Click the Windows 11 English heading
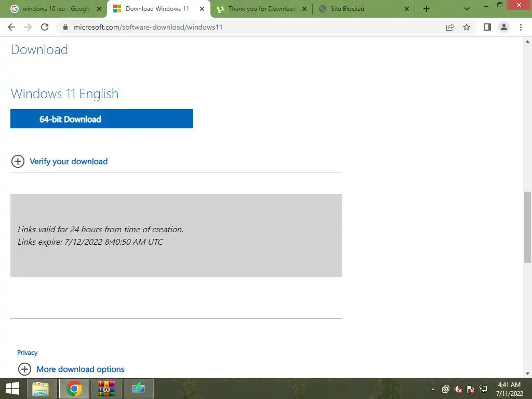This screenshot has height=399, width=532. coord(65,94)
